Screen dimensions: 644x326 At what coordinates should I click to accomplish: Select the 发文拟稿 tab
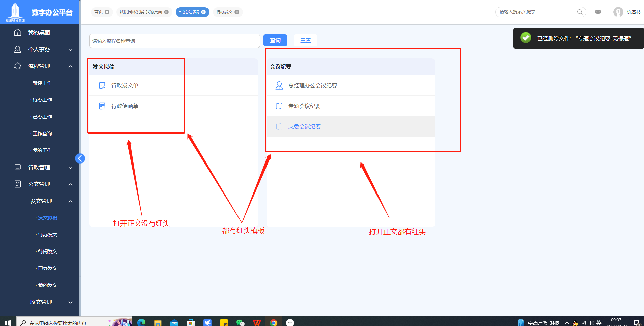click(191, 12)
